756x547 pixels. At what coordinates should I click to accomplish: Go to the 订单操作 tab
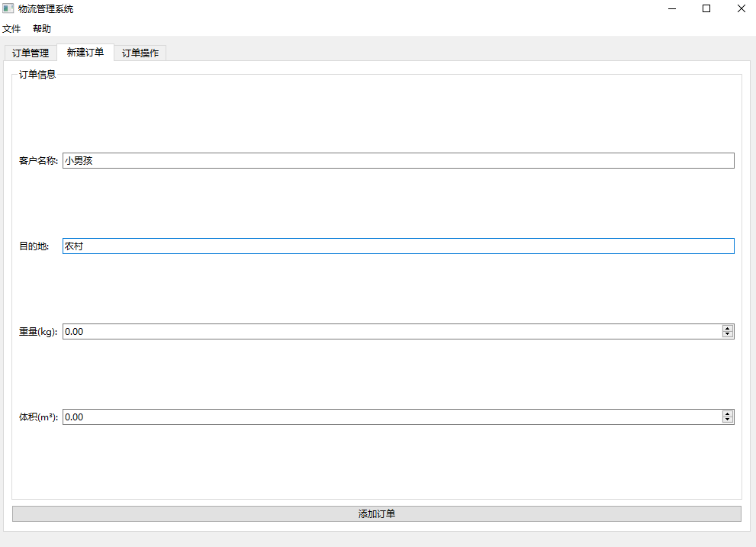[140, 53]
